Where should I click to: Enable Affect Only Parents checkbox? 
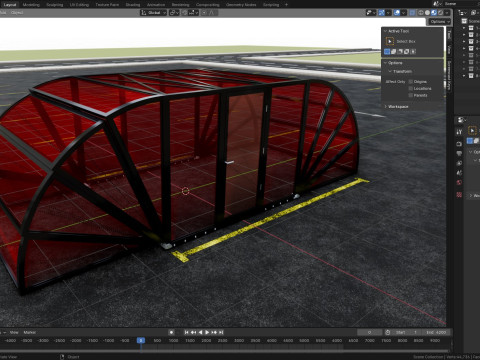point(411,95)
